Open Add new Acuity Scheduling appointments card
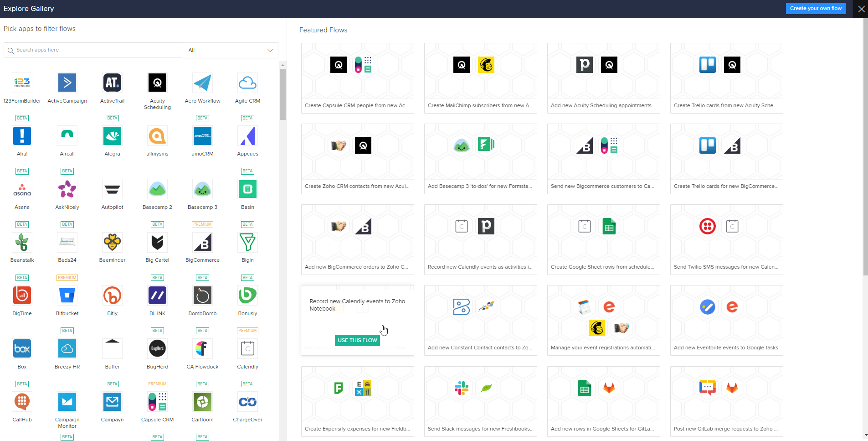This screenshot has height=441, width=868. pyautogui.click(x=604, y=78)
